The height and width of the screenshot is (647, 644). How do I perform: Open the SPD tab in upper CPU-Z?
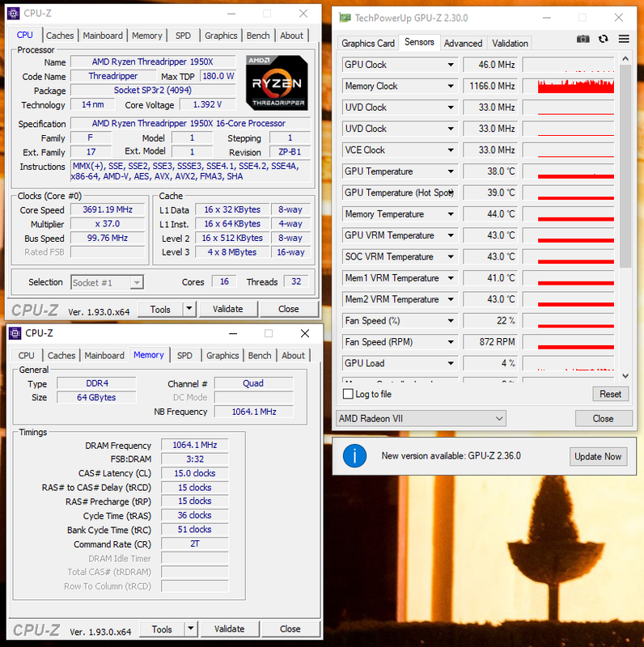click(183, 36)
